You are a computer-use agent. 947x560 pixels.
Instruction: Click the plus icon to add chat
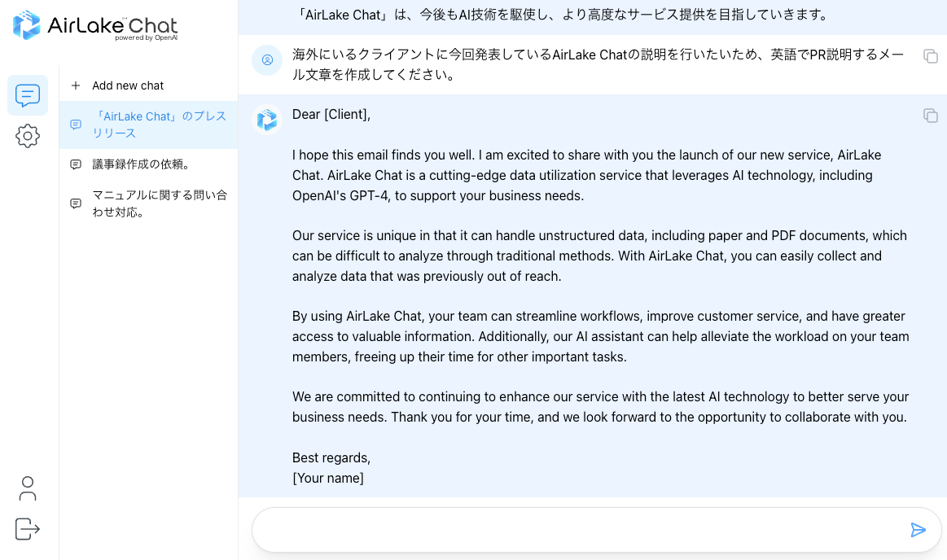pyautogui.click(x=76, y=85)
